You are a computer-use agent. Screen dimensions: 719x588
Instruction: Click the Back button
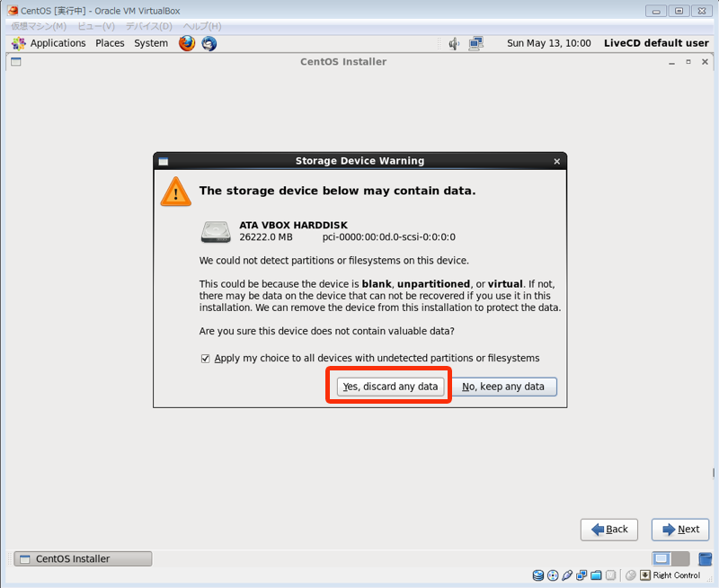(609, 530)
